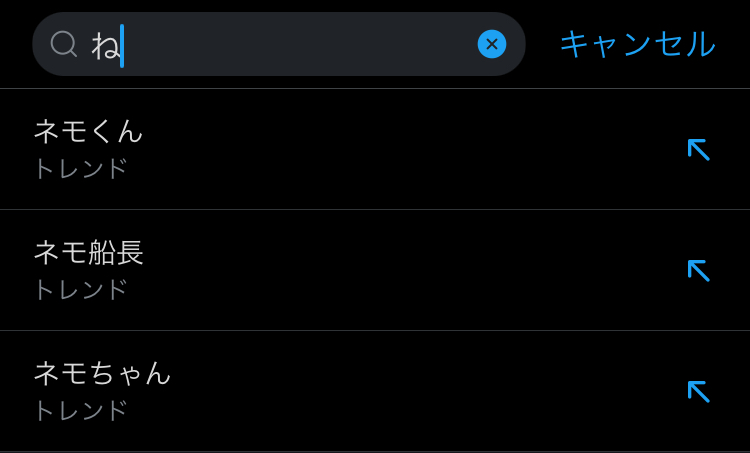The image size is (750, 453).
Task: Click the typed ね character in search bar
Action: (104, 45)
